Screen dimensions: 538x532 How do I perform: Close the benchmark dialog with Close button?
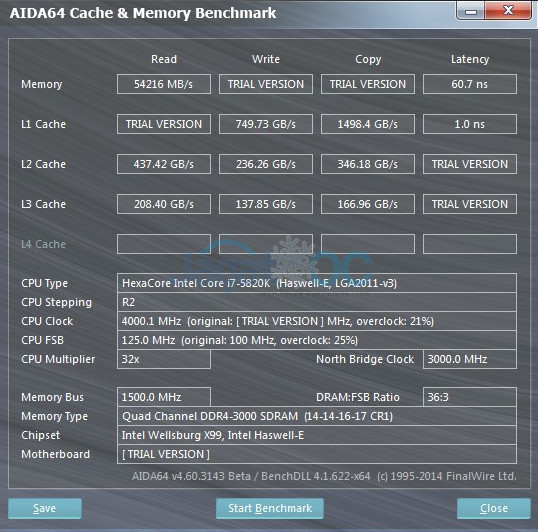point(494,508)
